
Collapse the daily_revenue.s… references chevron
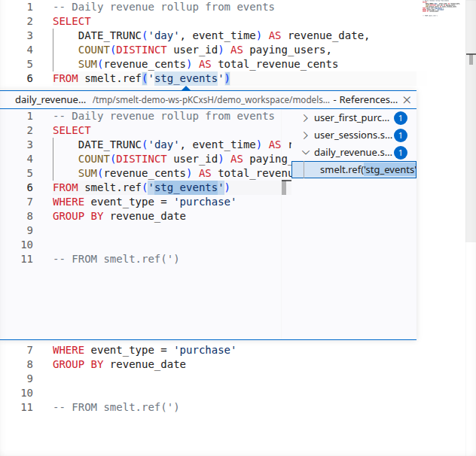[305, 153]
